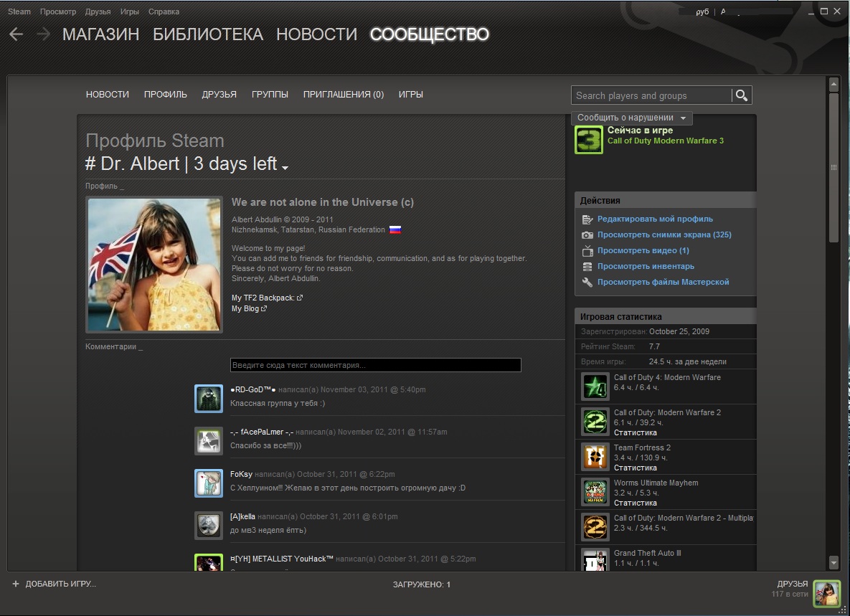Open external link icon beside My TF2 Backpack
The height and width of the screenshot is (616, 850).
tap(300, 298)
